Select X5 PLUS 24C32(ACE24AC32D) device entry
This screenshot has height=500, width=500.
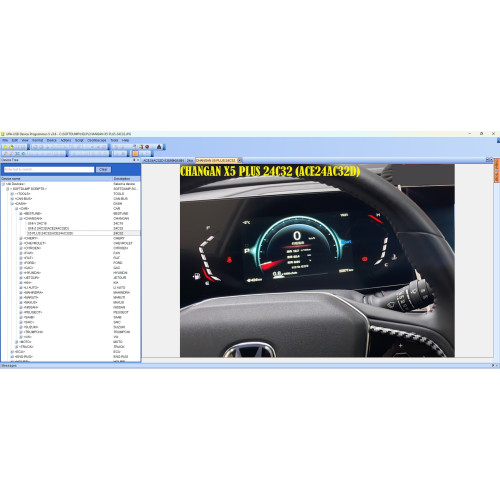coord(50,233)
